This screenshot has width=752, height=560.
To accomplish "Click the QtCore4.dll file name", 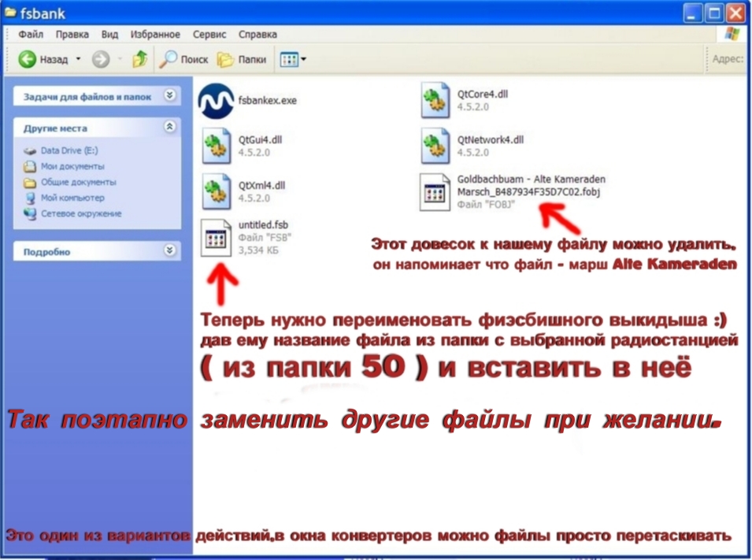I will (483, 94).
